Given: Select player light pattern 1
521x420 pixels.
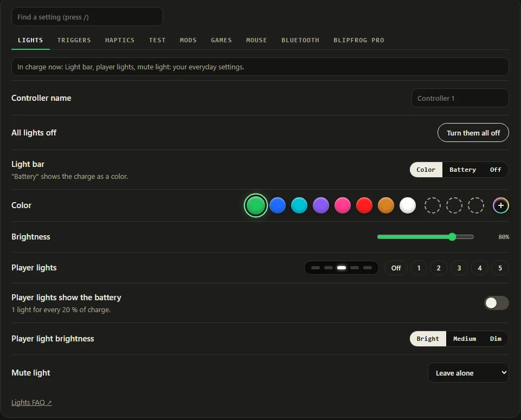Looking at the screenshot, I should tap(419, 268).
